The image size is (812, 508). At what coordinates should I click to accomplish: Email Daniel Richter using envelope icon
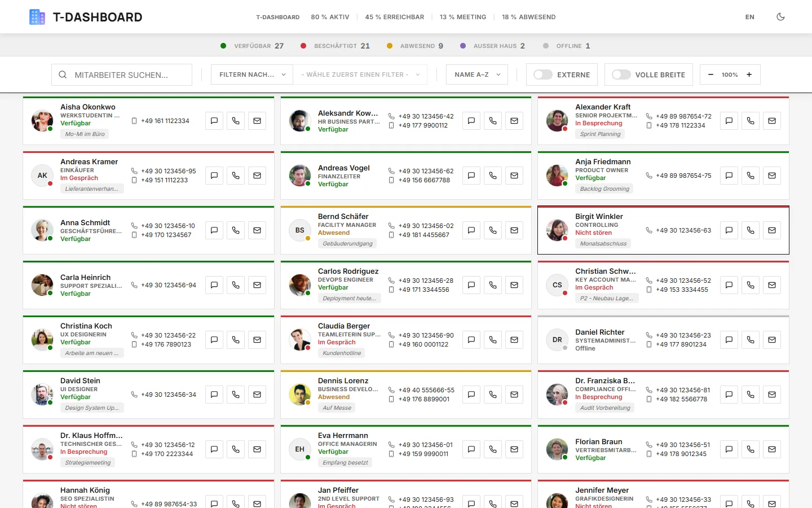(772, 340)
